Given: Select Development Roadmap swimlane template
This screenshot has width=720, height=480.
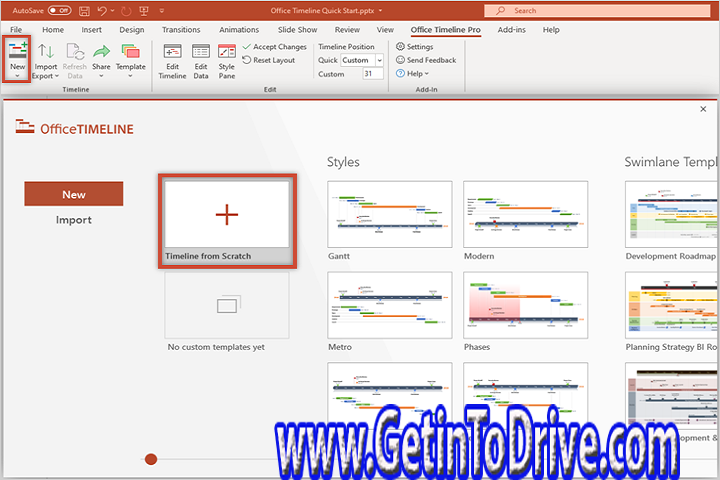Looking at the screenshot, I should click(x=671, y=215).
